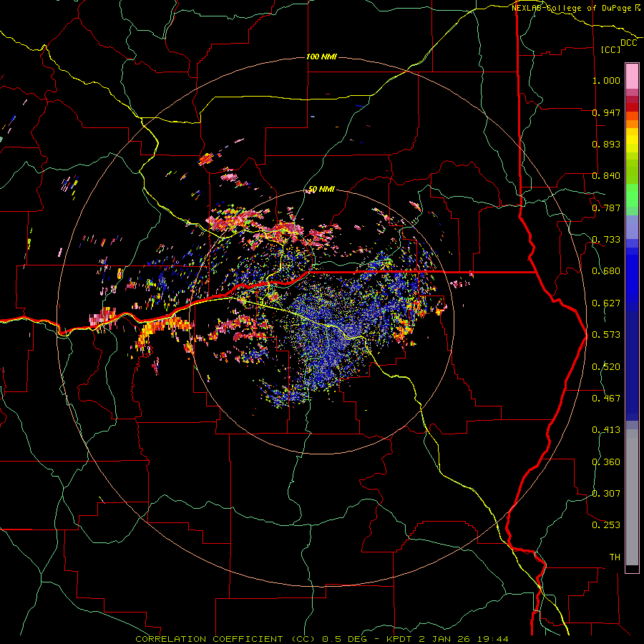644x644 pixels.
Task: Select the 0.360 scale value
Action: click(x=606, y=462)
